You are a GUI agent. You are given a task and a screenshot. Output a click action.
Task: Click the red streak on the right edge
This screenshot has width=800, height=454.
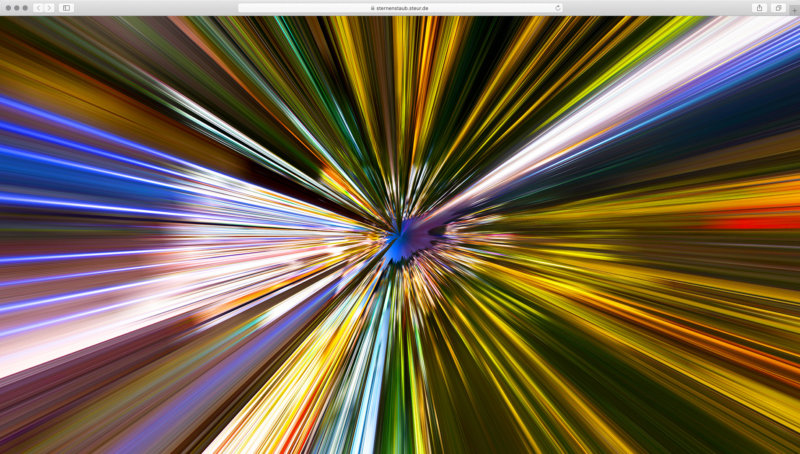point(770,222)
